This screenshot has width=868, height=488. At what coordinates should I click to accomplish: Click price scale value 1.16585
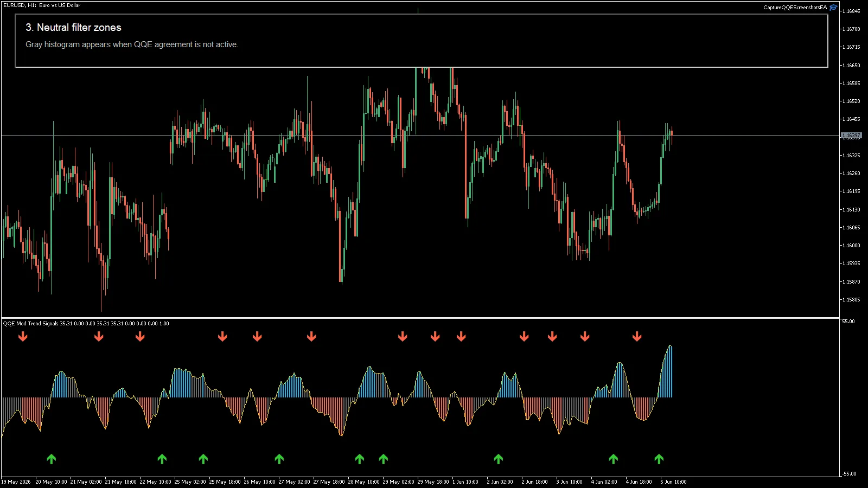[851, 84]
